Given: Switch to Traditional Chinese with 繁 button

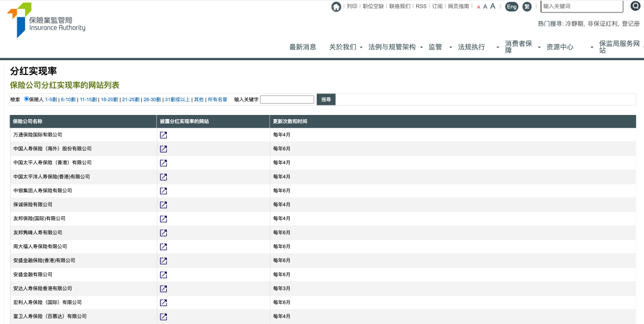Looking at the screenshot, I should tap(527, 7).
